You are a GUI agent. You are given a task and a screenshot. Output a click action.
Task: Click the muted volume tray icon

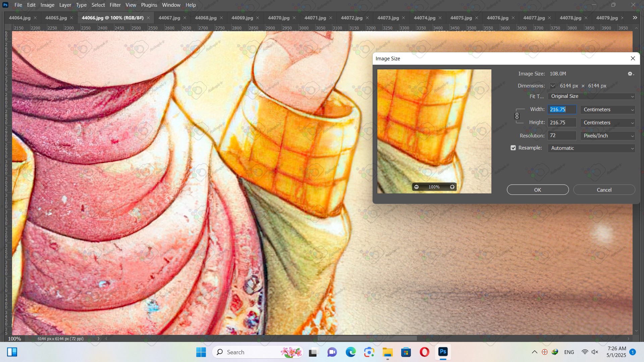pos(595,352)
